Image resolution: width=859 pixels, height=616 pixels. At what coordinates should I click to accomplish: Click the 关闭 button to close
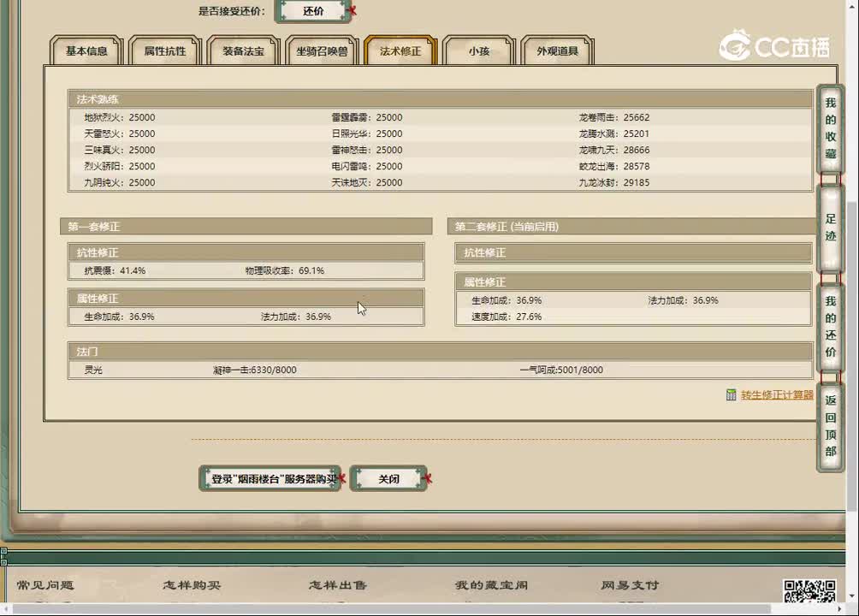[x=389, y=478]
